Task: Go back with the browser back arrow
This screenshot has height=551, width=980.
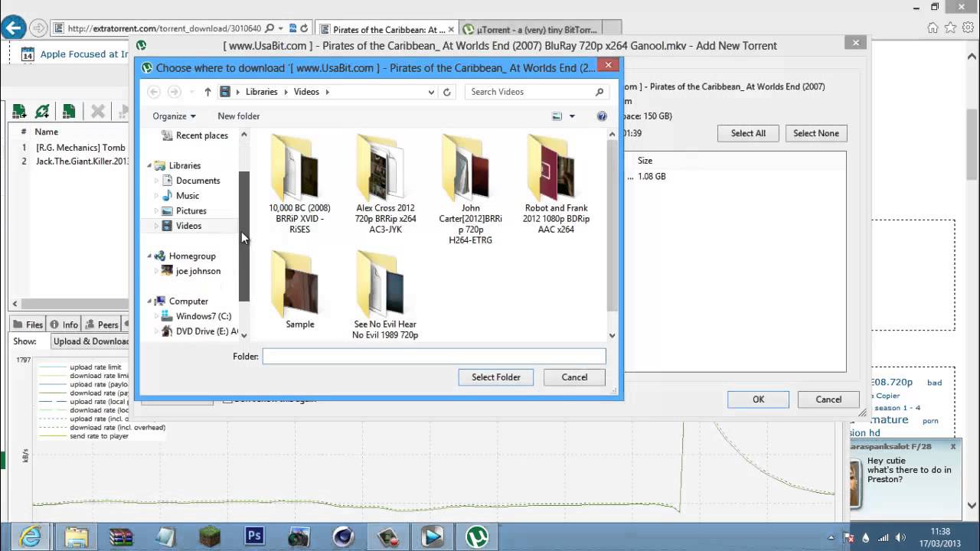Action: 13,28
